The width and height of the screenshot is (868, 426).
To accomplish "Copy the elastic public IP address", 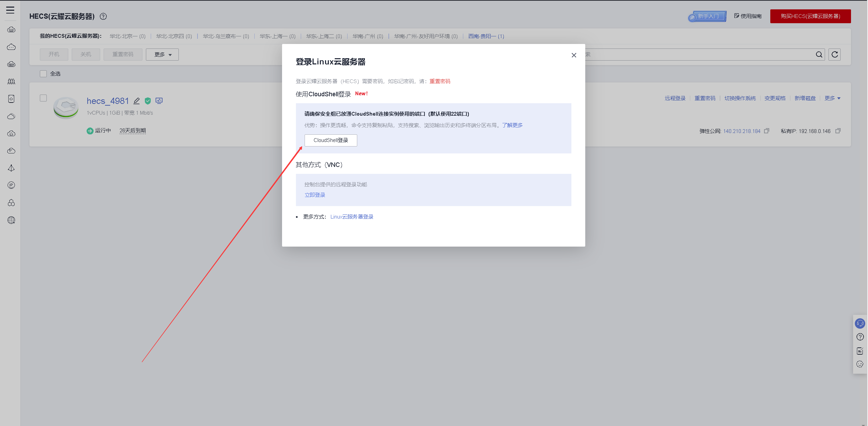I will point(766,131).
